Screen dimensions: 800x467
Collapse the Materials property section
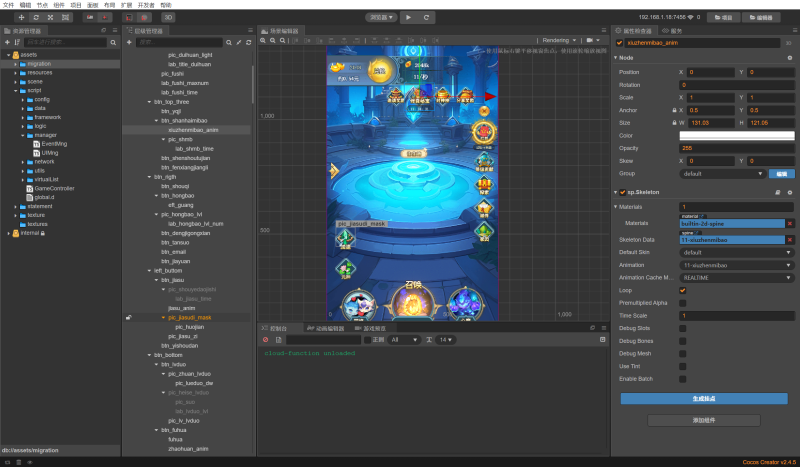(616, 207)
